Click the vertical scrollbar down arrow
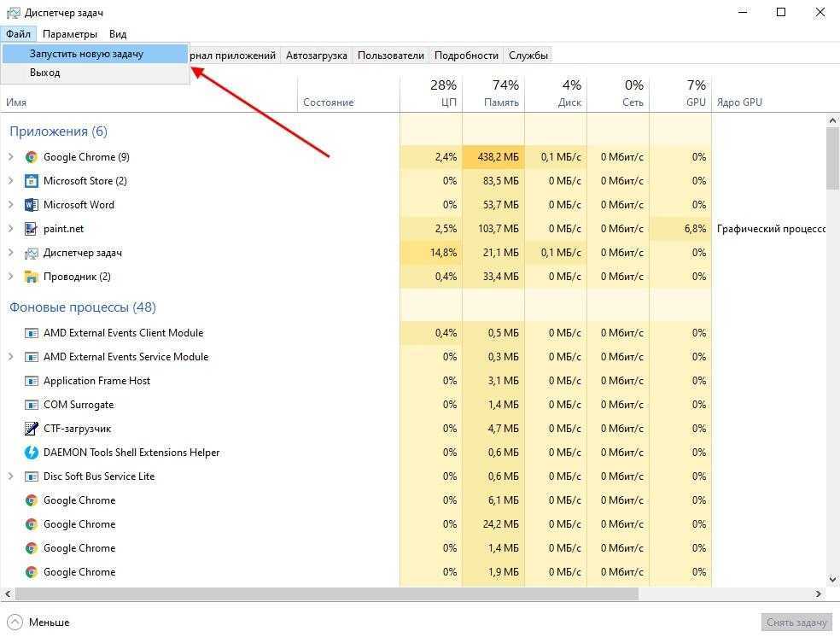The image size is (840, 643). pos(832,579)
